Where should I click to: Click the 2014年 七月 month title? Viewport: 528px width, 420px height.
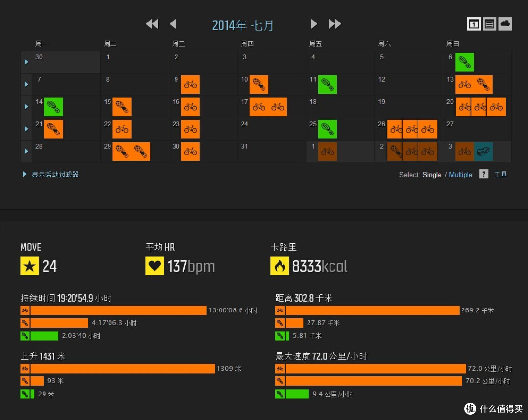coord(243,25)
